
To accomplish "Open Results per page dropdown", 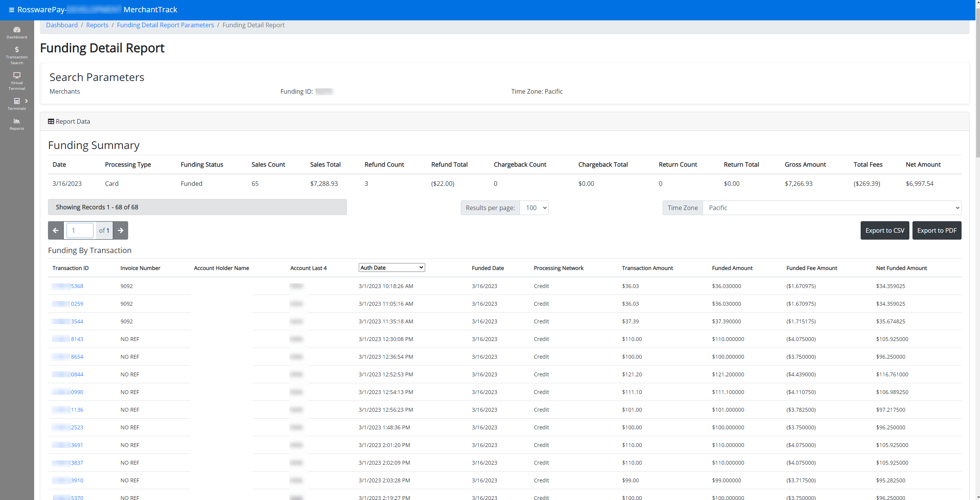I will 534,208.
